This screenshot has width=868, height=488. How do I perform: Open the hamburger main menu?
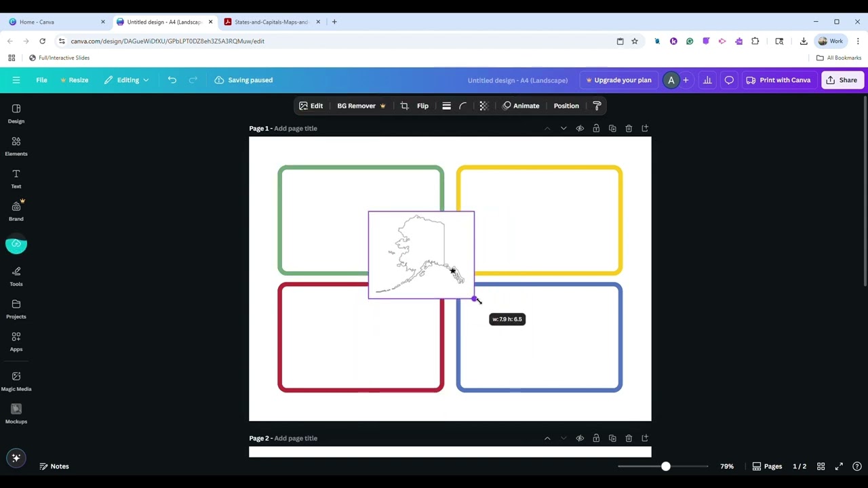pos(16,80)
